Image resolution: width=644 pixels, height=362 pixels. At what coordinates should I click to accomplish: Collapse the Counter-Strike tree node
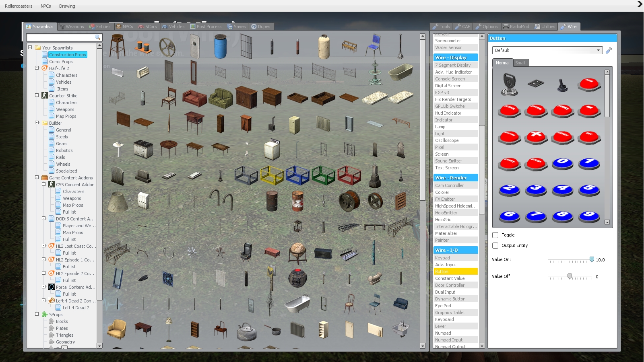(37, 95)
